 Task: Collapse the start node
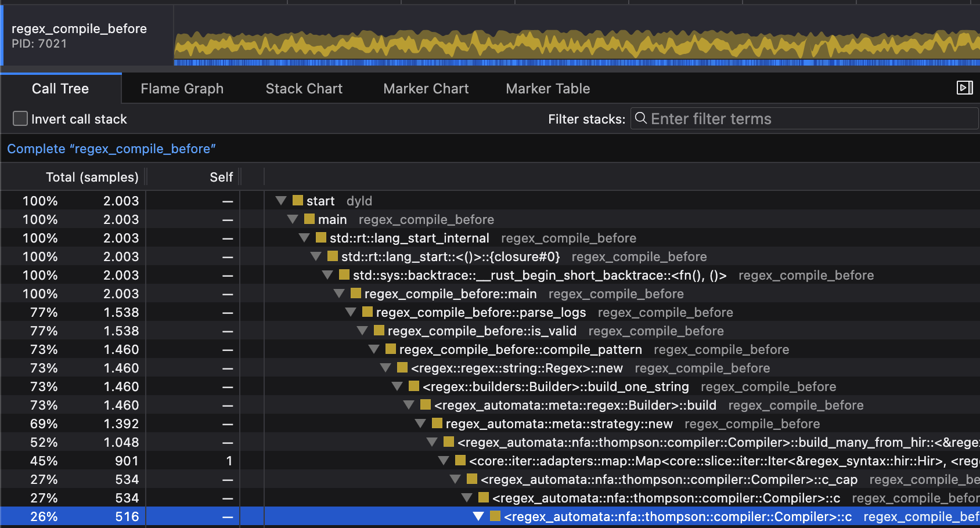[281, 200]
